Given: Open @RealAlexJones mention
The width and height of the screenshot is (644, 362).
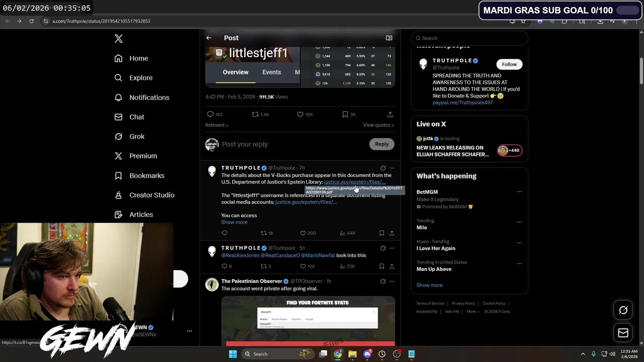Looking at the screenshot, I should 240,255.
